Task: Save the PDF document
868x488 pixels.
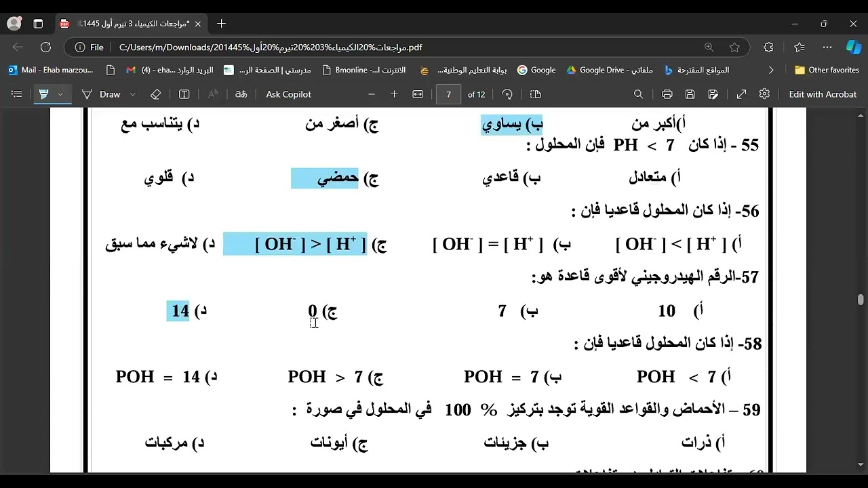Action: pos(690,94)
